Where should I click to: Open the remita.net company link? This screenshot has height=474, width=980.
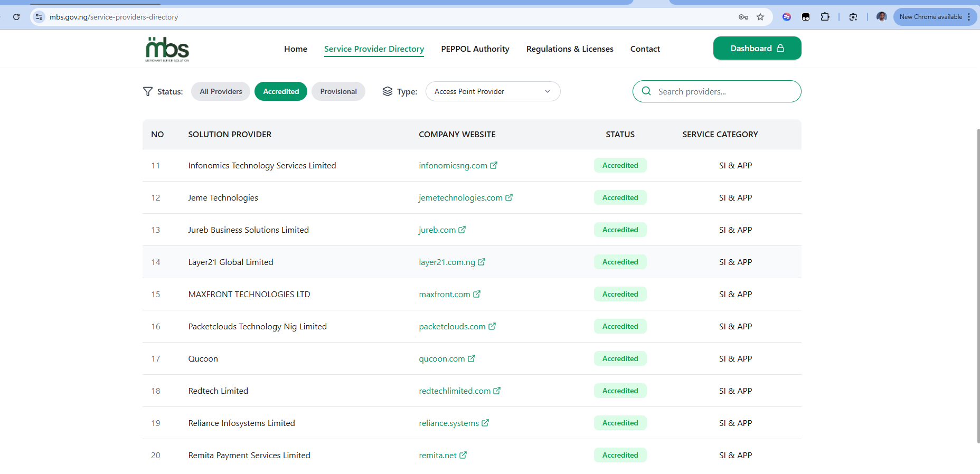(438, 455)
